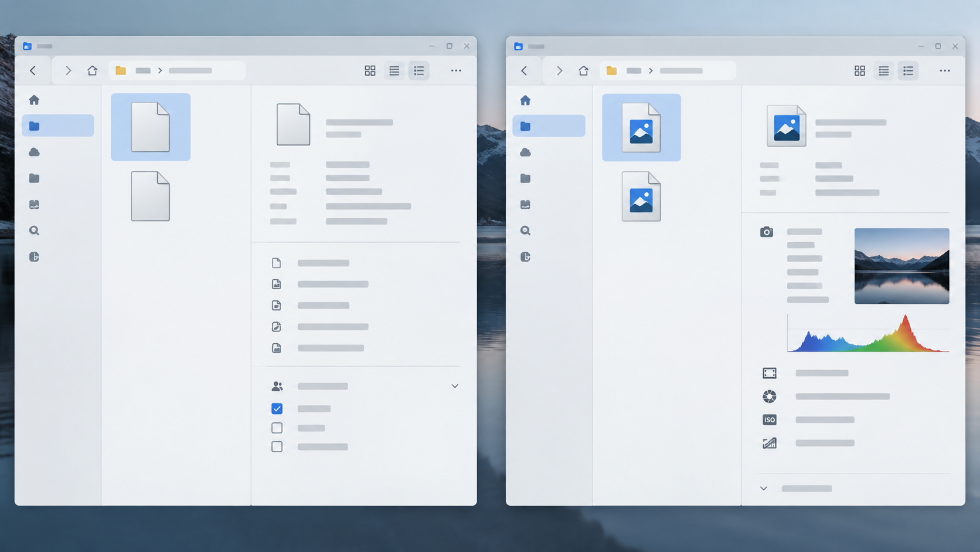Image resolution: width=980 pixels, height=552 pixels.
Task: Select search icon in right window sidebar
Action: 525,231
